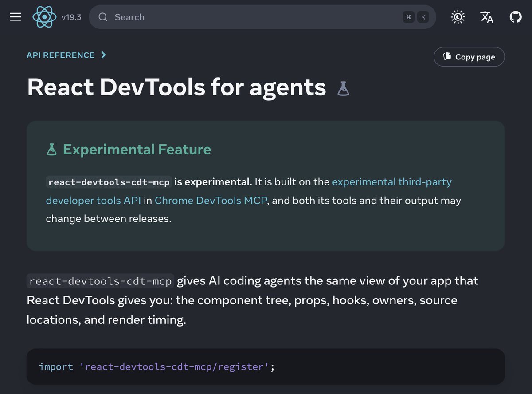
Task: Click the import register code line
Action: [x=157, y=367]
